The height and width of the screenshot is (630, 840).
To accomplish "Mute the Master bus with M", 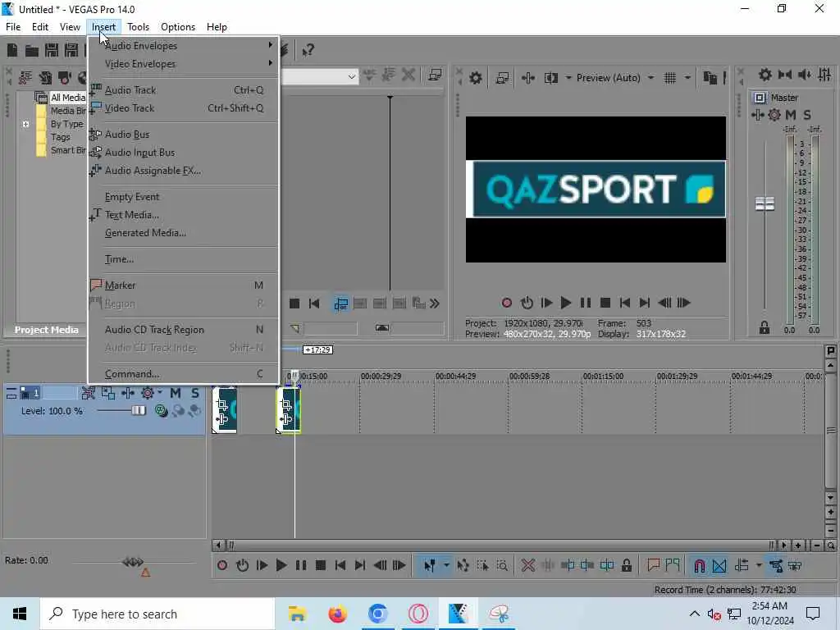I will 790,115.
